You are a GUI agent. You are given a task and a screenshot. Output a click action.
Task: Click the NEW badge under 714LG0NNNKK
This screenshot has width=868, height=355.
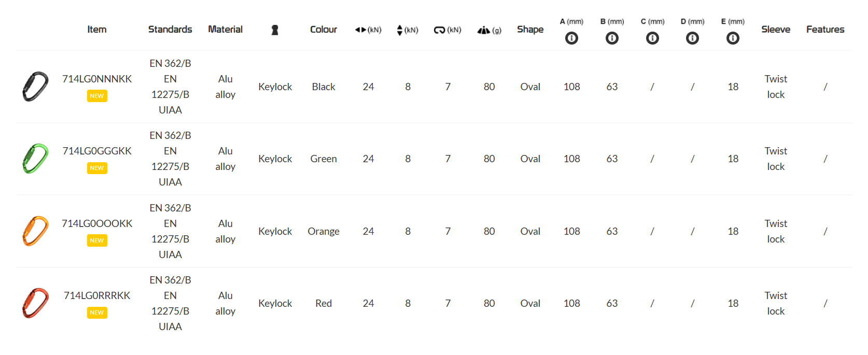[97, 96]
